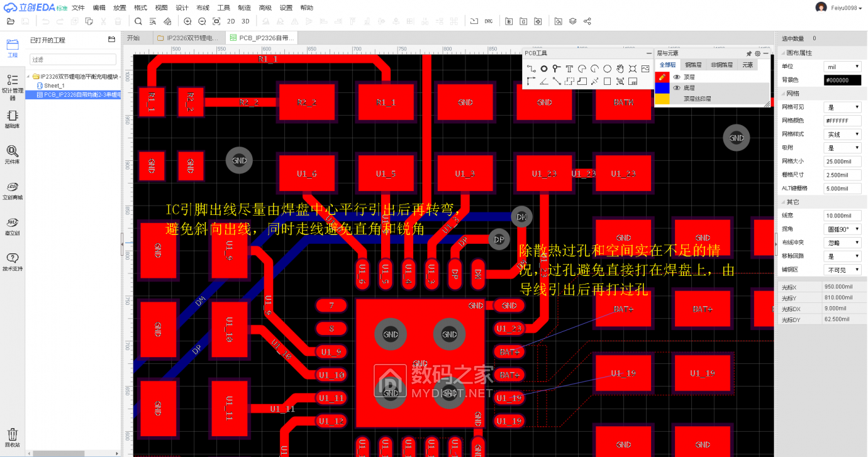Viewport: 868px width, 457px height.
Task: Open the share icon in toolbar
Action: click(x=587, y=21)
